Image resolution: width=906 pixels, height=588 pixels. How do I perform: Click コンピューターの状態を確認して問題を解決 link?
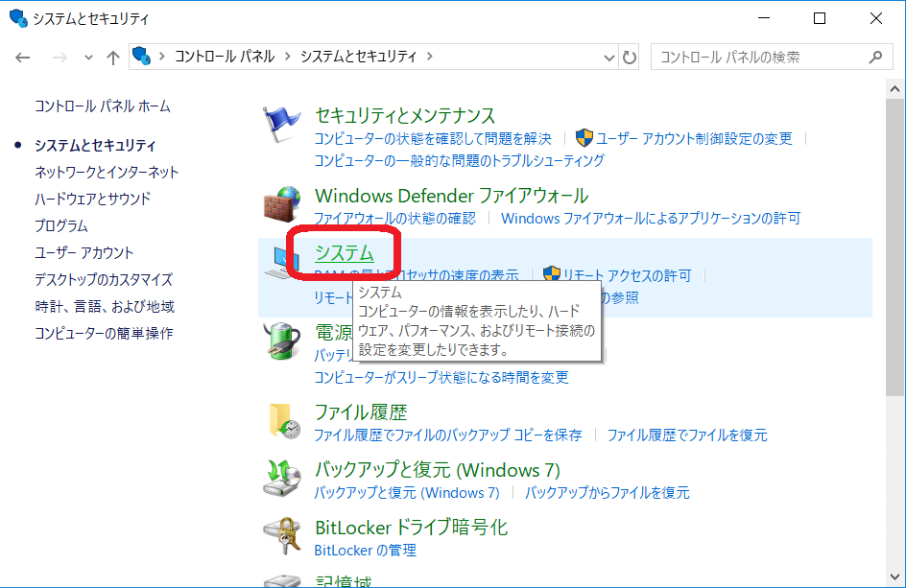pos(433,139)
